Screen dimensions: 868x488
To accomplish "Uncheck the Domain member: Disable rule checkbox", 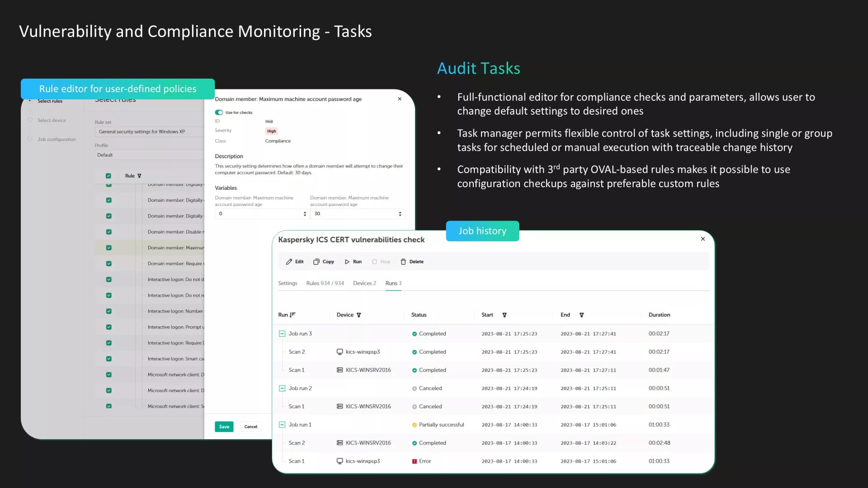I will pyautogui.click(x=108, y=232).
